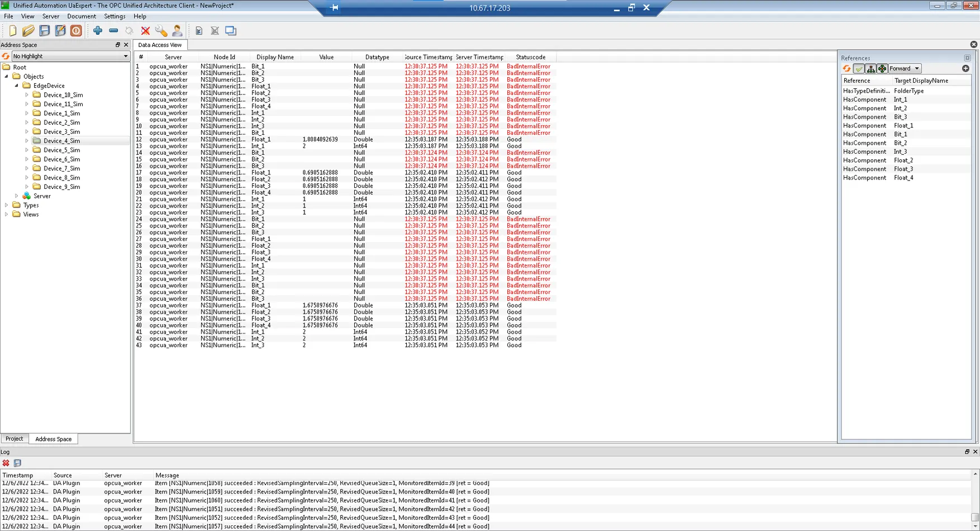Click the document properties toolbar icon
This screenshot has height=531, width=980.
[x=199, y=31]
